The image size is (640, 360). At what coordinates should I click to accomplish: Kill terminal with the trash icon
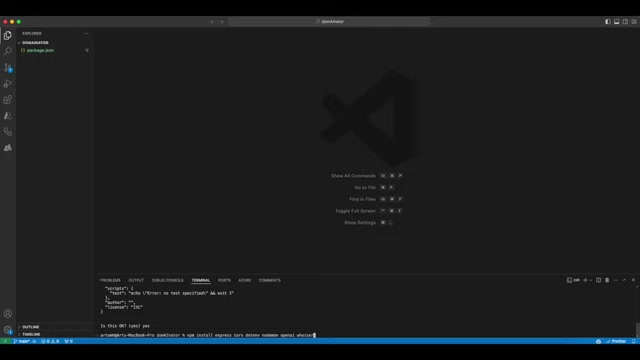607,280
